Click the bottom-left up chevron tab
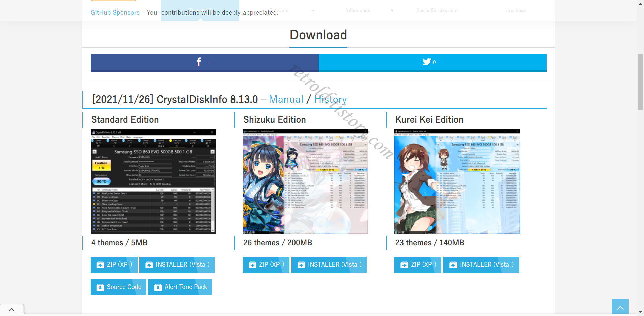The width and height of the screenshot is (644, 316). 12,310
